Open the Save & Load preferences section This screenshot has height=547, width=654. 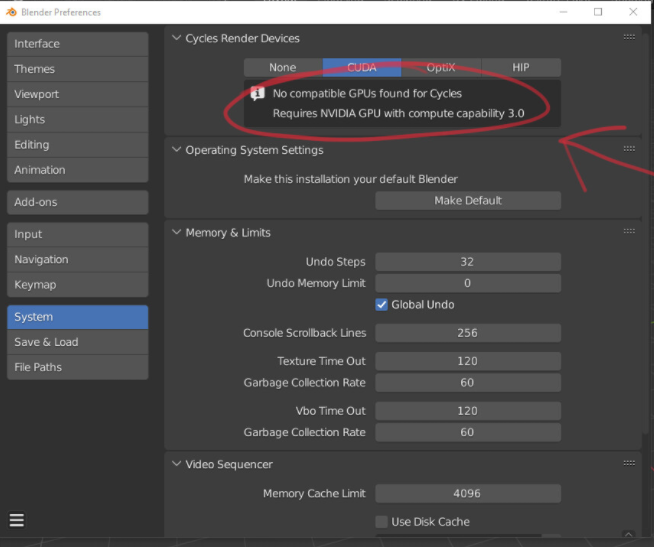tap(78, 342)
